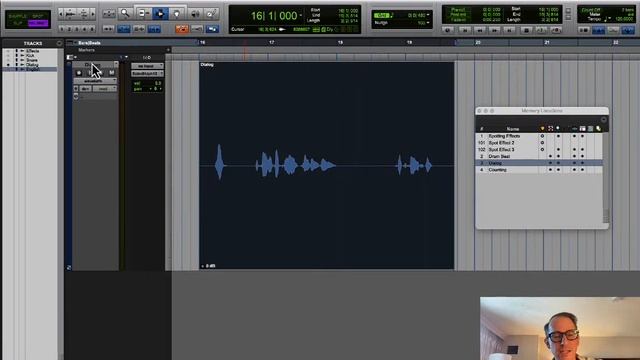Select the highlighted Selector tool
640x360 pixels.
point(160,14)
